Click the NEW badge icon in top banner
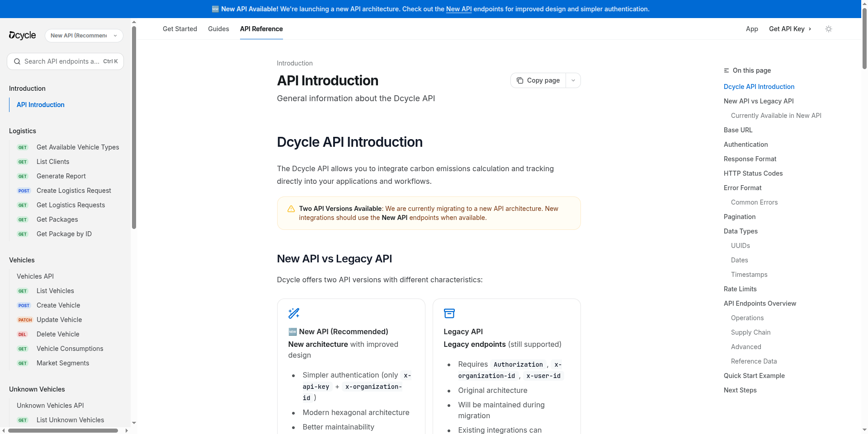 click(x=215, y=9)
